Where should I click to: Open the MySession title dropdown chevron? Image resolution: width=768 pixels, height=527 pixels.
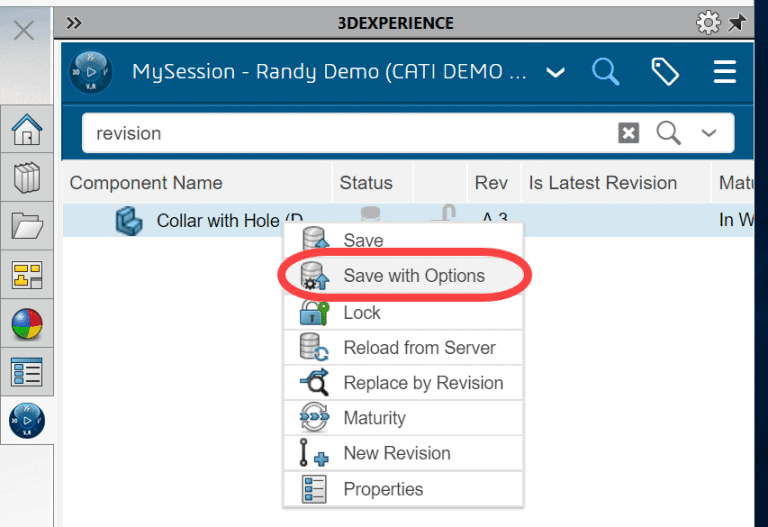click(555, 72)
